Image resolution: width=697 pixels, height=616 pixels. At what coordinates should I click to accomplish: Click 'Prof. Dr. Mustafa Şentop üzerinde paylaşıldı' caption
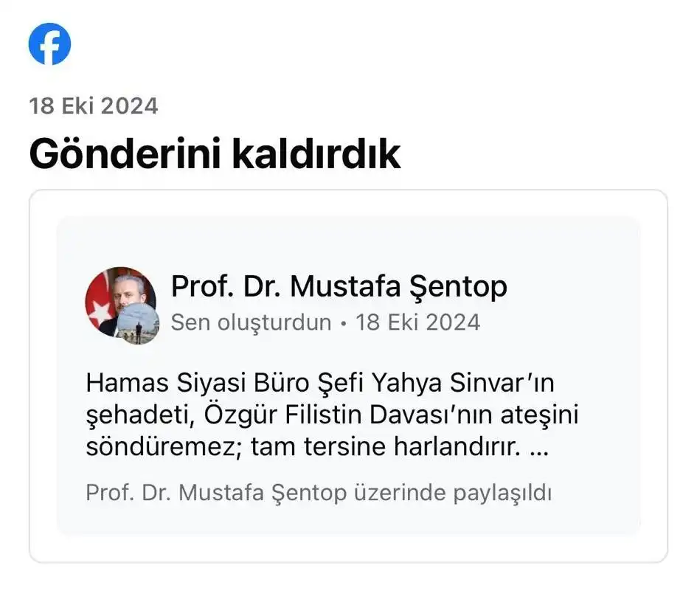(319, 493)
